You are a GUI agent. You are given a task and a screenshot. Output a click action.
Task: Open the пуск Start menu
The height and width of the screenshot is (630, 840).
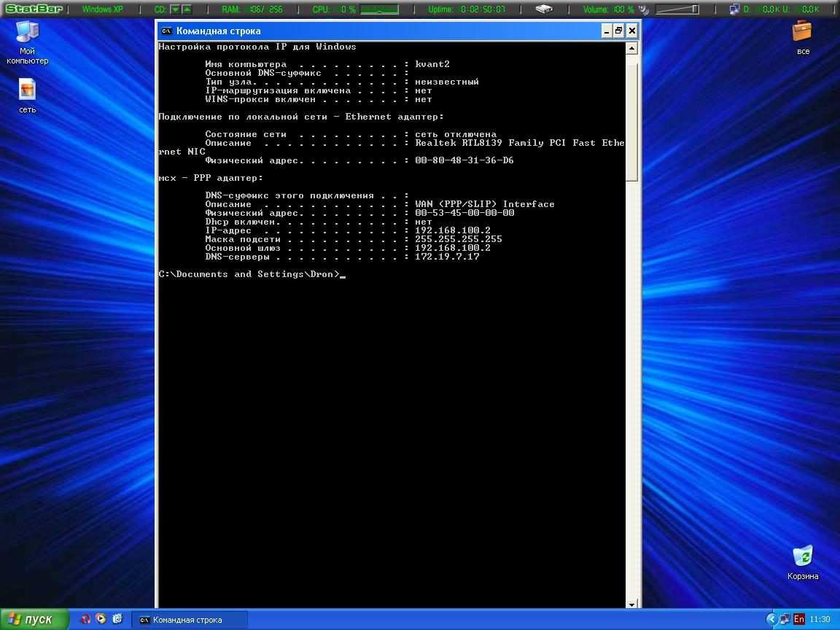click(34, 619)
